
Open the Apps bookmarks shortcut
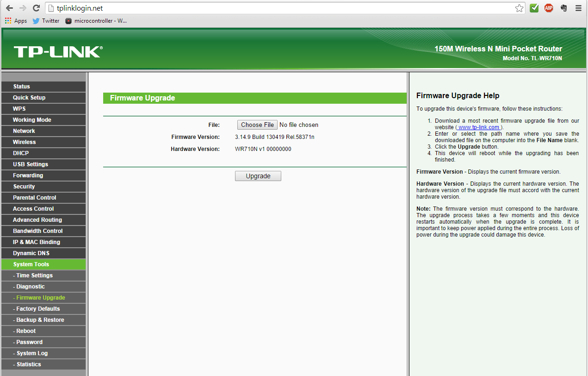[x=16, y=20]
